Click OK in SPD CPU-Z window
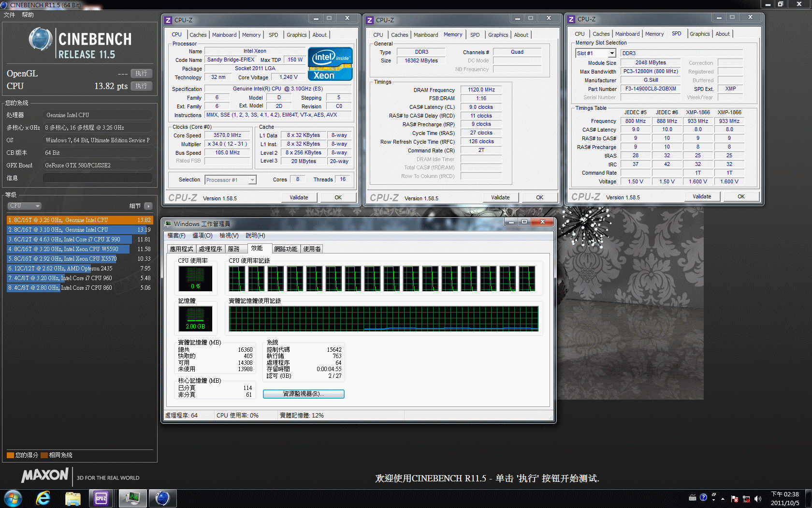The height and width of the screenshot is (508, 812). point(741,196)
